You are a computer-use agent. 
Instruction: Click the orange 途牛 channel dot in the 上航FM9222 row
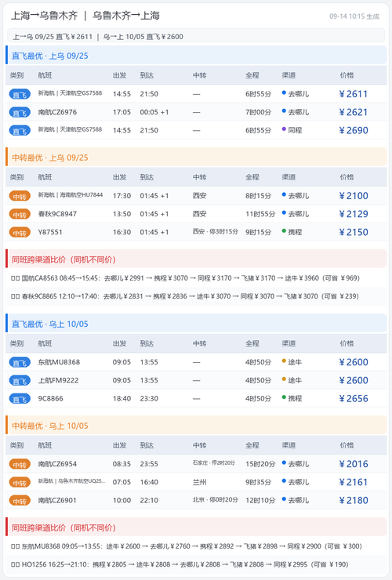(x=284, y=379)
